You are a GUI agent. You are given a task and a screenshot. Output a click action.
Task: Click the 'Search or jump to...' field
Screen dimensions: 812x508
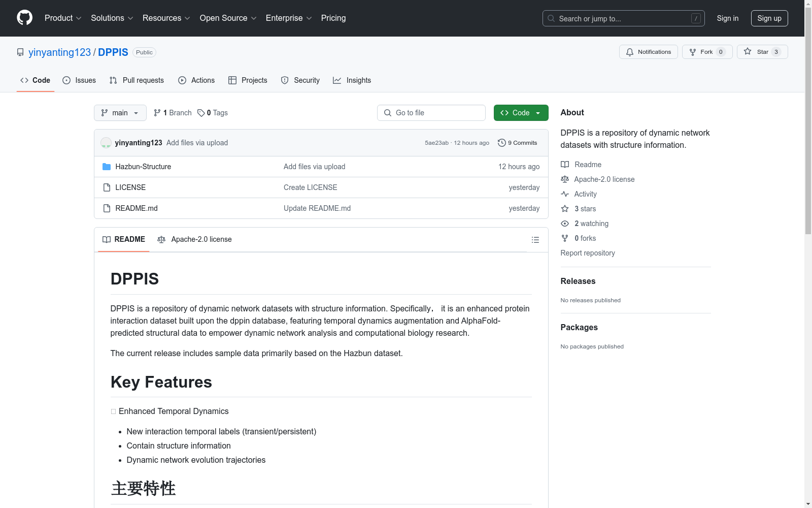click(624, 18)
